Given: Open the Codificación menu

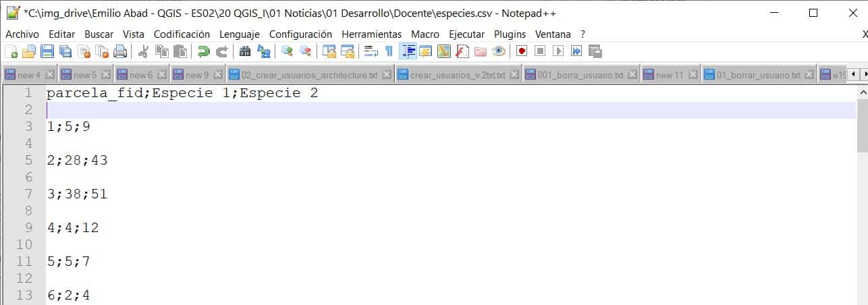Looking at the screenshot, I should click(x=182, y=34).
